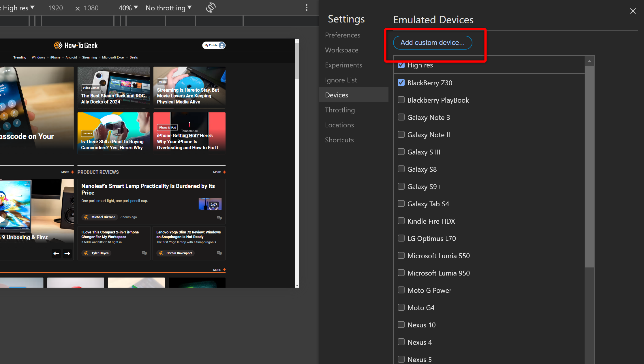Image resolution: width=644 pixels, height=364 pixels.
Task: Go to the previous carousel slide arrow
Action: [56, 253]
